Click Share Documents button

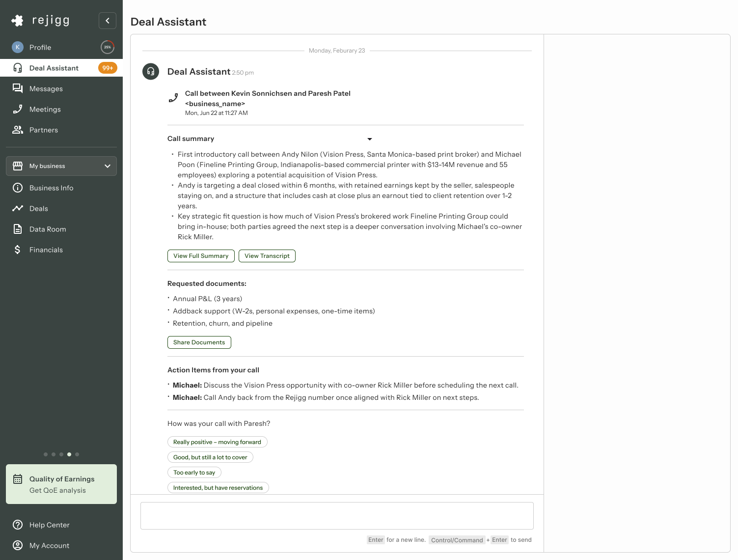pyautogui.click(x=199, y=342)
